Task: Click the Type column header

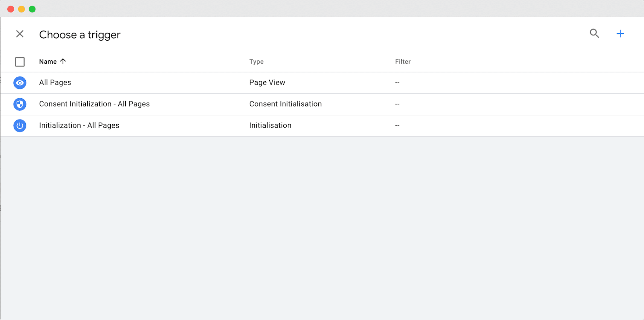Action: click(x=256, y=62)
